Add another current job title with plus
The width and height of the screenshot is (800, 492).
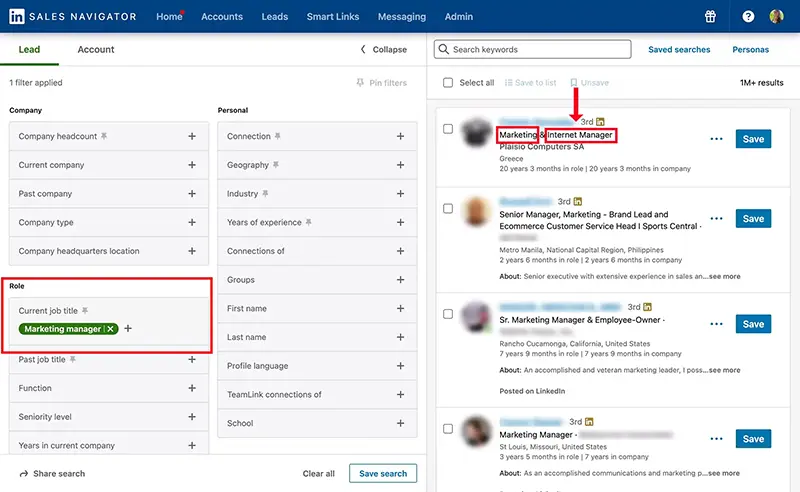[128, 328]
